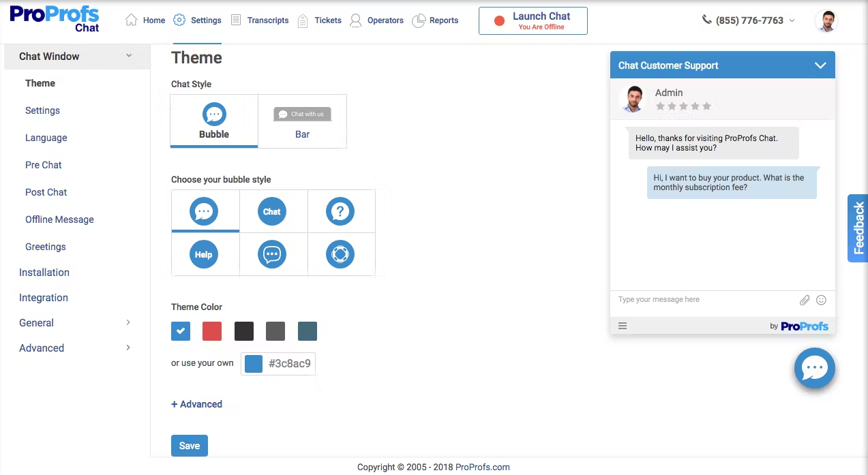Click the floating chat bubble launcher
This screenshot has height=475, width=868.
[815, 368]
